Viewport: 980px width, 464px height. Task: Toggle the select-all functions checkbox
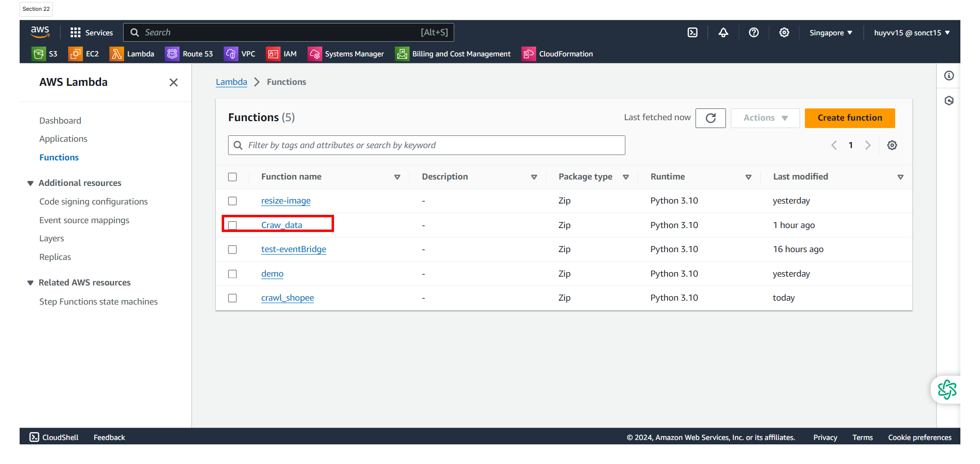(232, 177)
